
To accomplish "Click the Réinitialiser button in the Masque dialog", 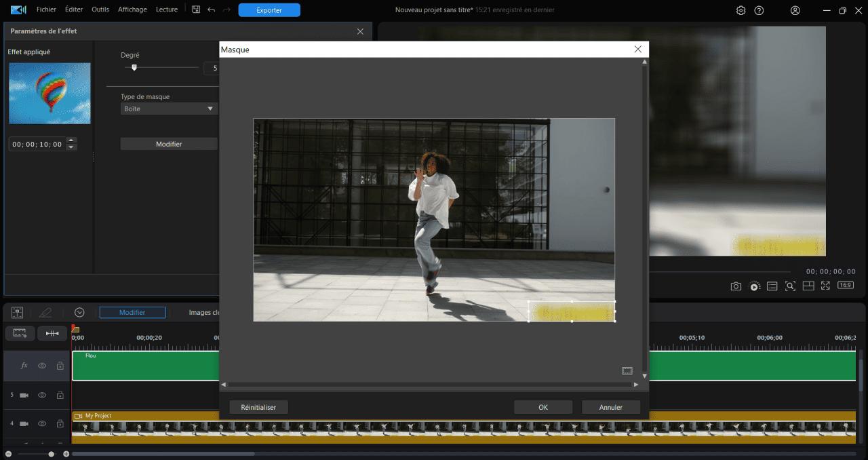I will point(258,407).
